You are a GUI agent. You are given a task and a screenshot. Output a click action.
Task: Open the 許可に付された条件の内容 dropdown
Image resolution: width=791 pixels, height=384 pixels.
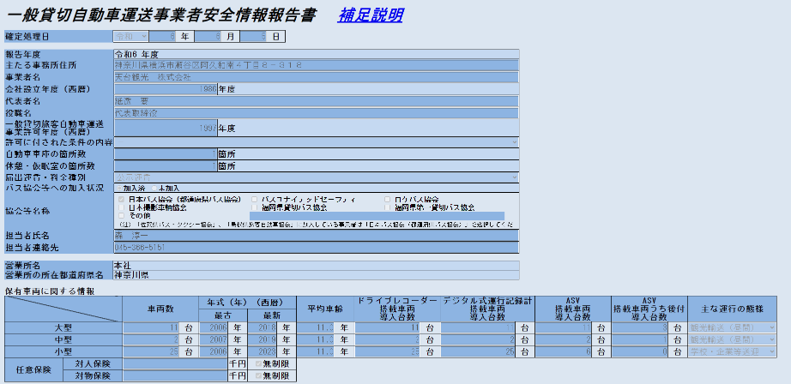(x=316, y=142)
